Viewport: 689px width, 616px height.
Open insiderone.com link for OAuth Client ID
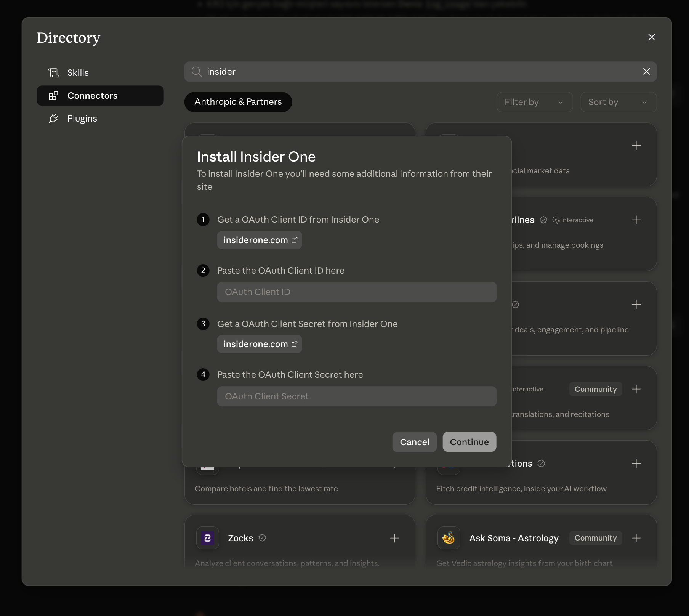[x=260, y=240]
